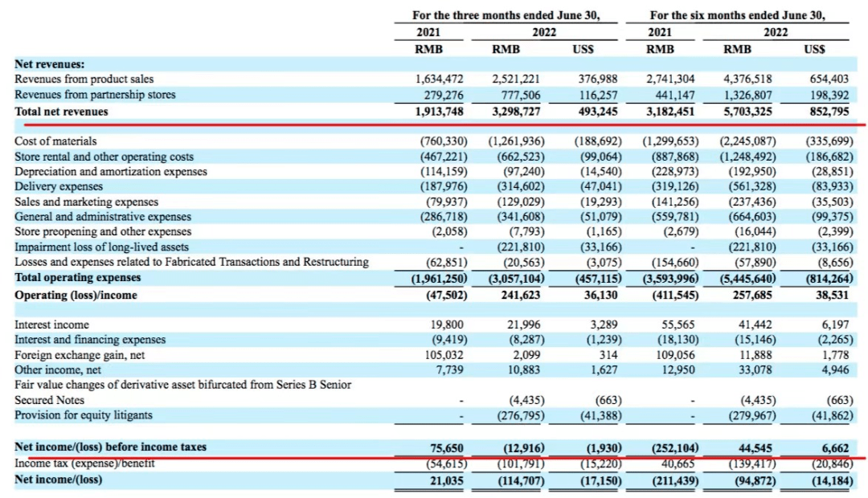Select the Delivery expenses row label
Screen dimensions: 868x498
pos(59,186)
